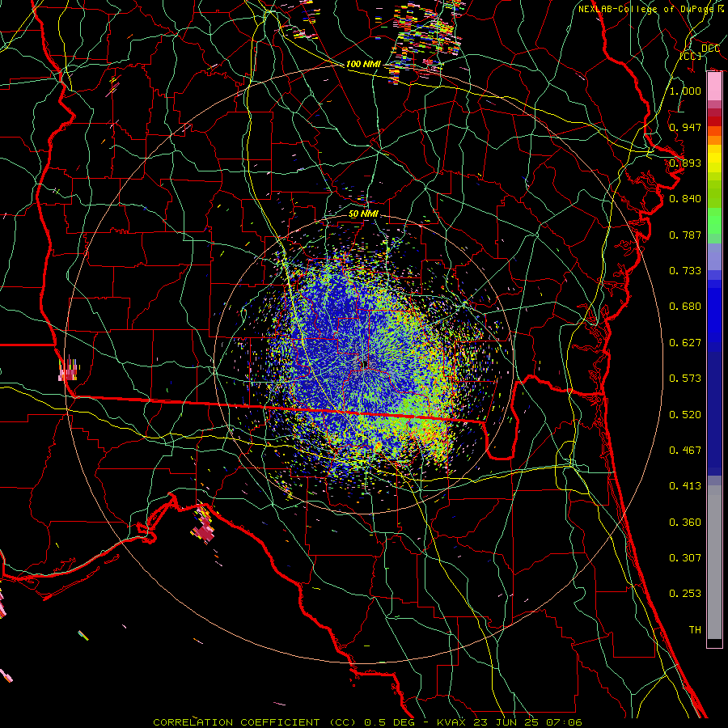Select the 1.000 legend value
The height and width of the screenshot is (728, 728).
(x=685, y=91)
